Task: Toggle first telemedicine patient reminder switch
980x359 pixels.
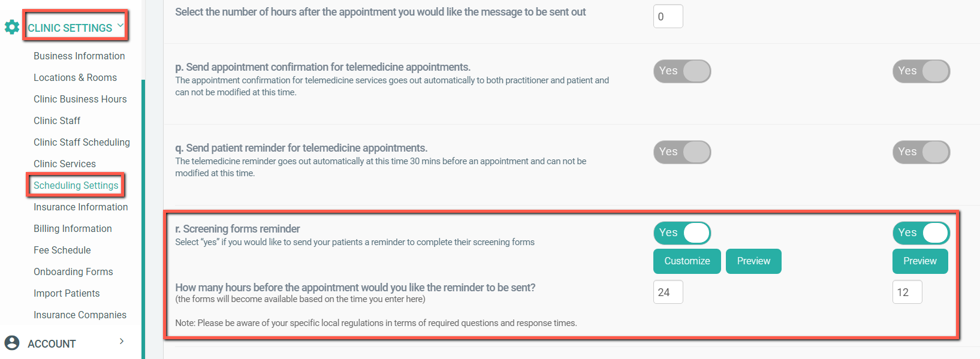Action: pos(682,152)
